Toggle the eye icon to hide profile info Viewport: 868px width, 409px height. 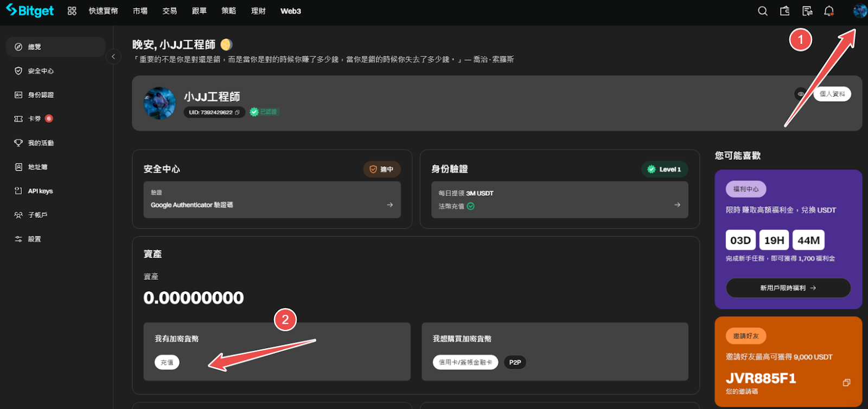pyautogui.click(x=801, y=94)
